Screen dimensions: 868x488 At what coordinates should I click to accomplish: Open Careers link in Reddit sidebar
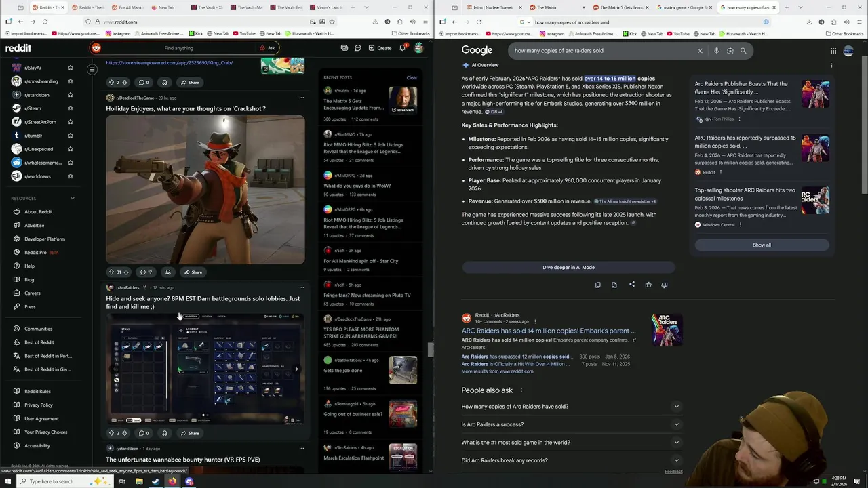[32, 293]
